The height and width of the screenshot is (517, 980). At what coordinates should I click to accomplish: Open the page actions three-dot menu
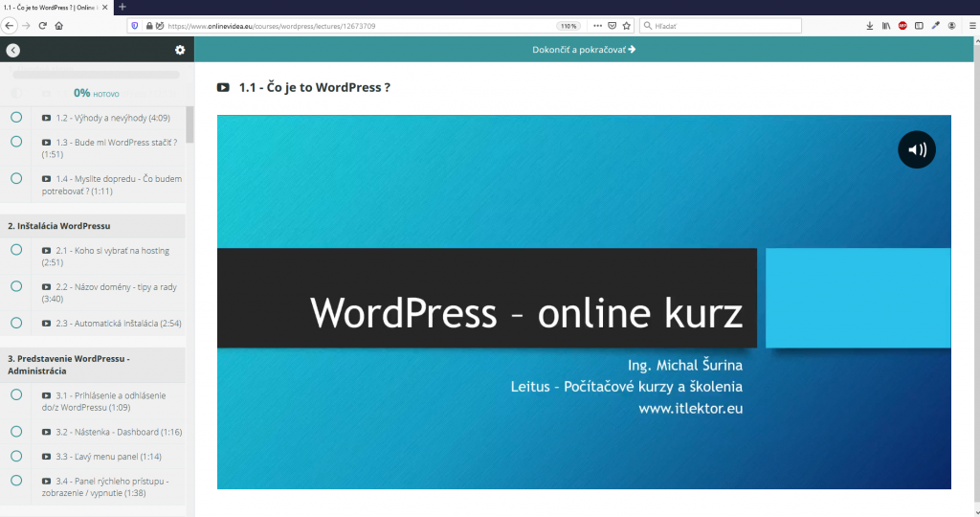tap(597, 26)
